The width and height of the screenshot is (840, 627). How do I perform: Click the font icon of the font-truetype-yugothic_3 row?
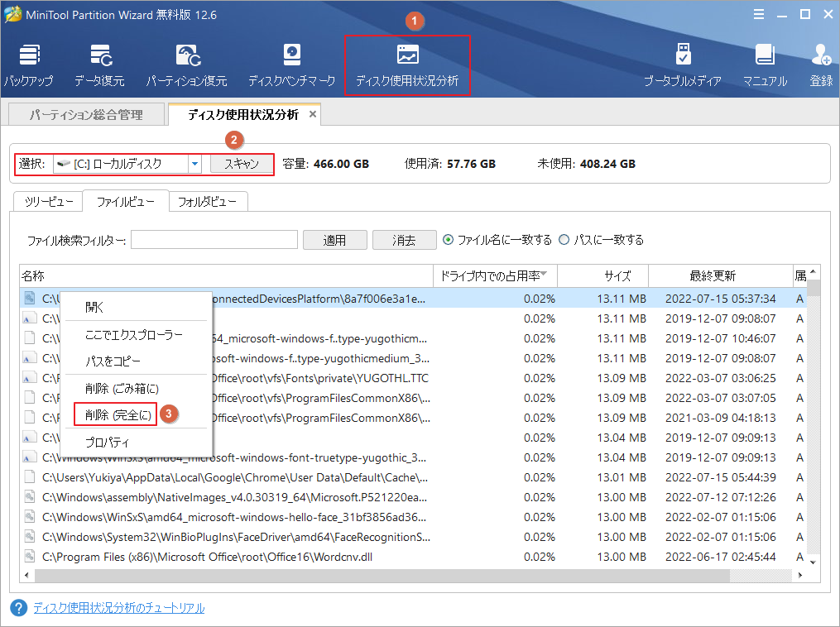coord(30,457)
